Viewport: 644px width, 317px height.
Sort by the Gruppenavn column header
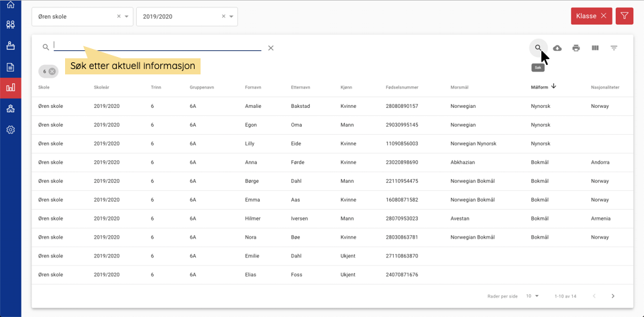coord(202,87)
